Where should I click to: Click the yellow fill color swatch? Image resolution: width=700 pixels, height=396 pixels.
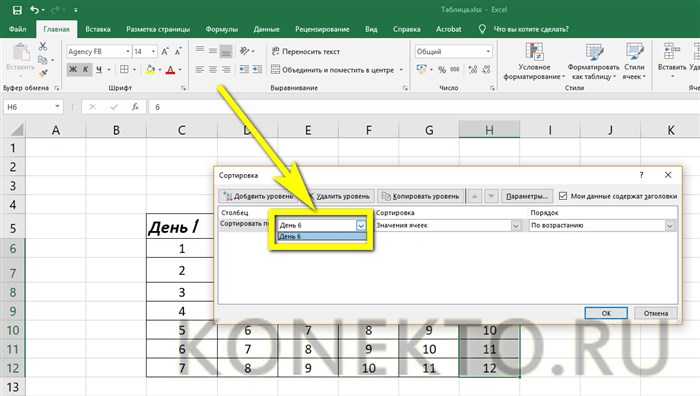point(150,70)
